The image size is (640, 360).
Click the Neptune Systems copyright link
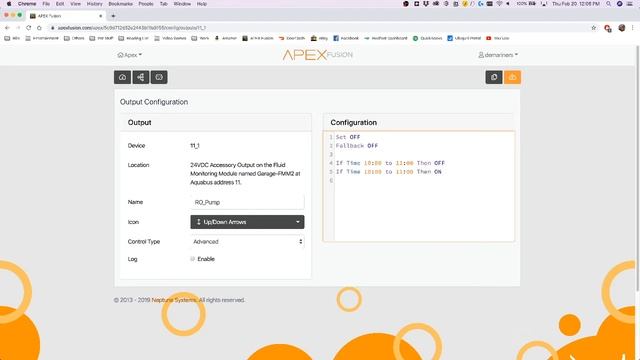[x=174, y=300]
